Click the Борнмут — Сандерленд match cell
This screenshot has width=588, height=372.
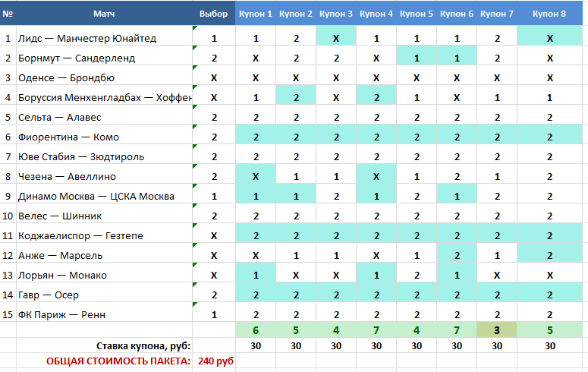point(104,58)
